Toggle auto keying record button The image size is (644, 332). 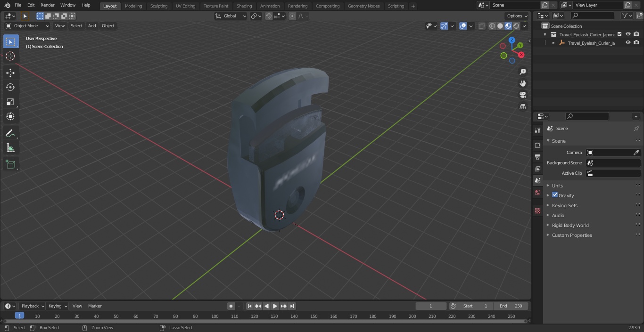231,306
